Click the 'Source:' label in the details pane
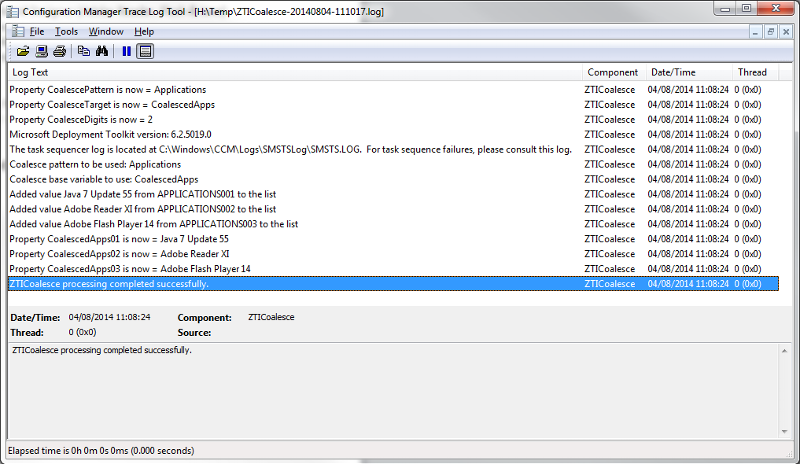The height and width of the screenshot is (464, 800). point(194,333)
